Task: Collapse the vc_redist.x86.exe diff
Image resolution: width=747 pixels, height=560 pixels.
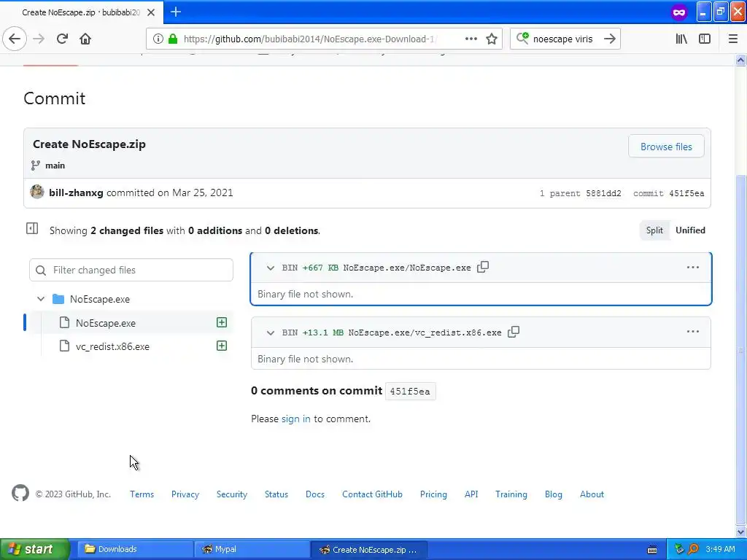Action: [x=271, y=332]
